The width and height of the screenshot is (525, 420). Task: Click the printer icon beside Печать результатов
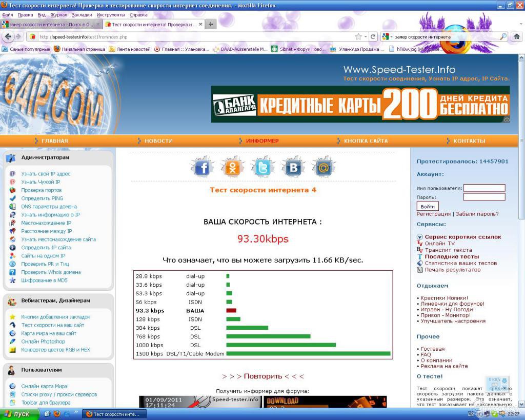(420, 270)
